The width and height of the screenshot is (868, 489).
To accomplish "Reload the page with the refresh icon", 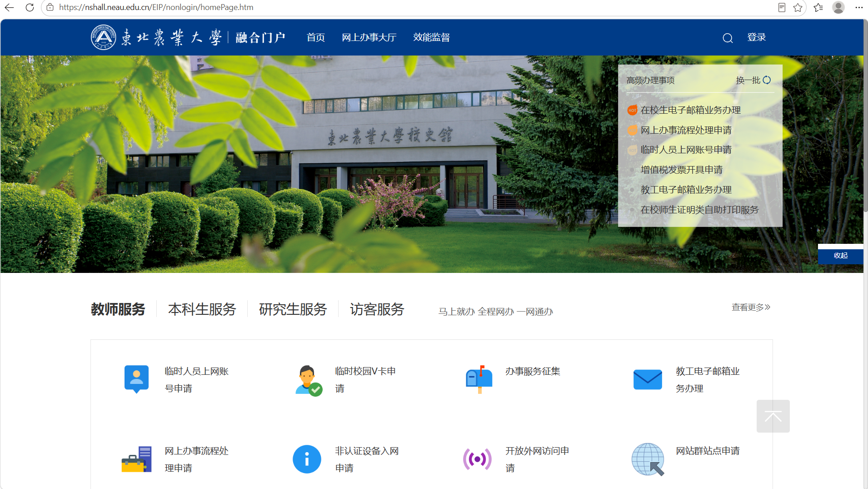I will [x=30, y=7].
